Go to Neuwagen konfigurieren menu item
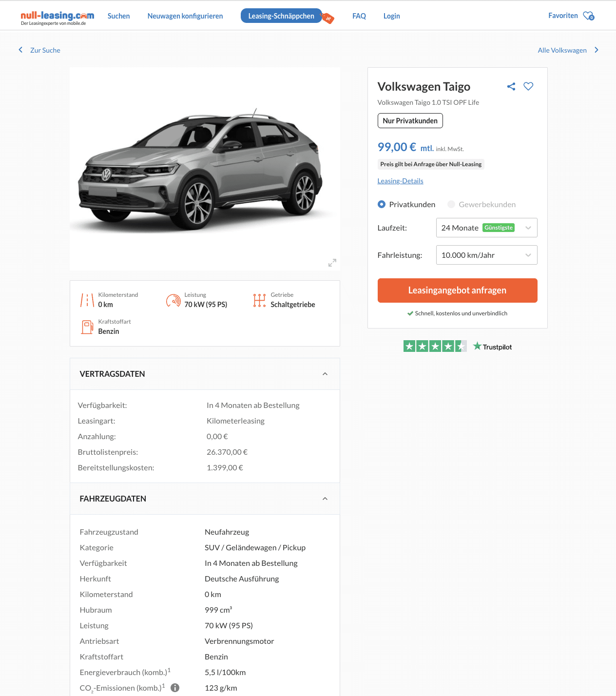 tap(185, 16)
